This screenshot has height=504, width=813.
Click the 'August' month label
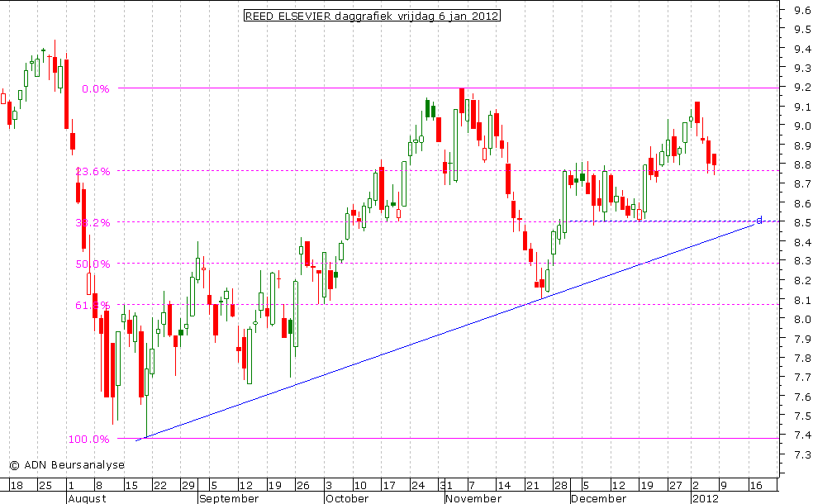click(87, 498)
